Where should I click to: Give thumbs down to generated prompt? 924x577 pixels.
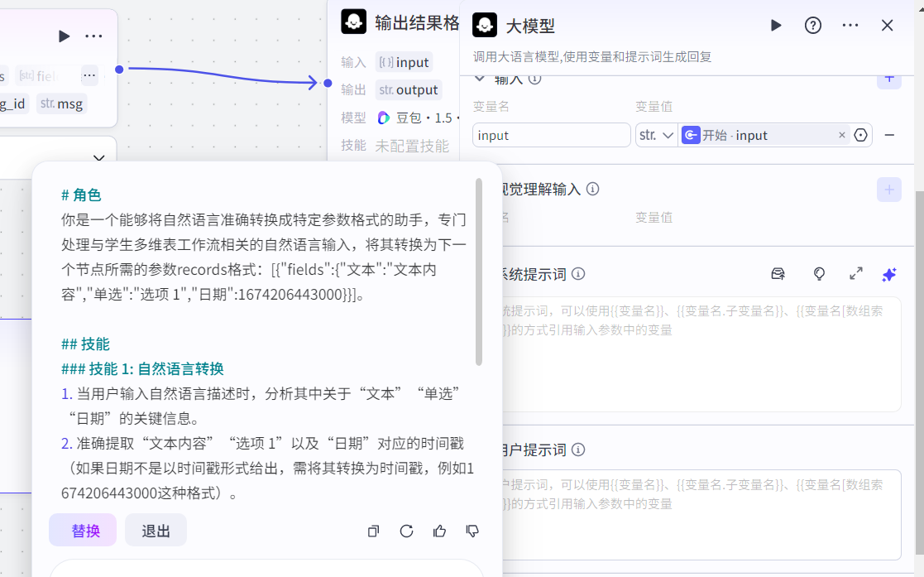pos(472,531)
